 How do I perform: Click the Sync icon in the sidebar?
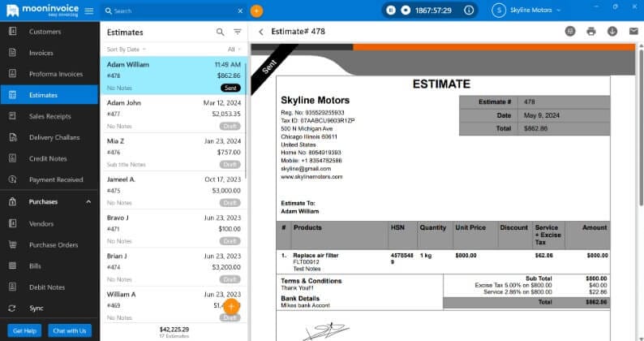point(12,308)
